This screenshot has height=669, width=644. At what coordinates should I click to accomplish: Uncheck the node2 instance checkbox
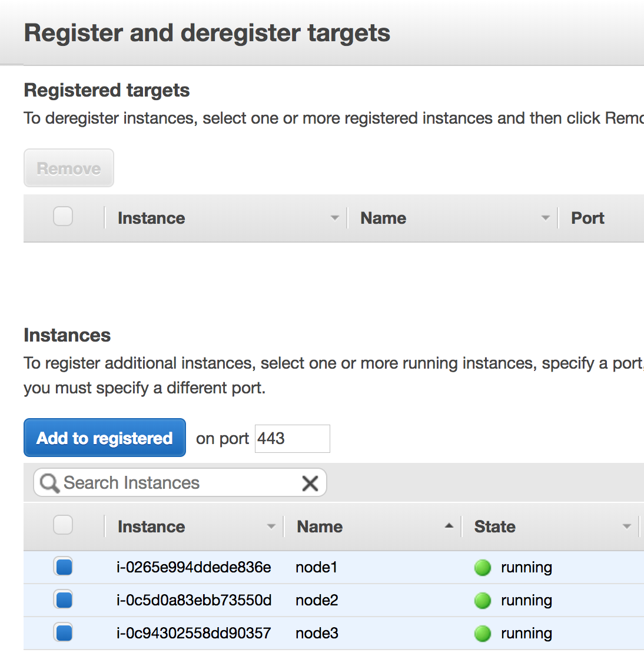click(64, 600)
